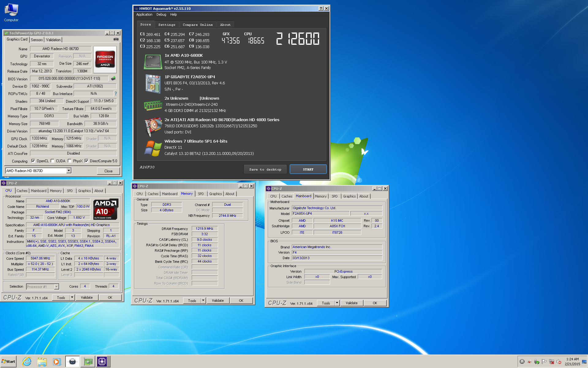This screenshot has width=588, height=368.
Task: Click the Driver Version field in GPU-Z
Action: click(73, 131)
